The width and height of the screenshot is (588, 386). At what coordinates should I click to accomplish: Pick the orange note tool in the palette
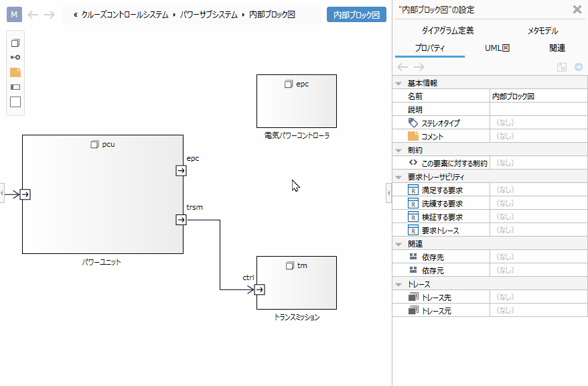(x=15, y=72)
